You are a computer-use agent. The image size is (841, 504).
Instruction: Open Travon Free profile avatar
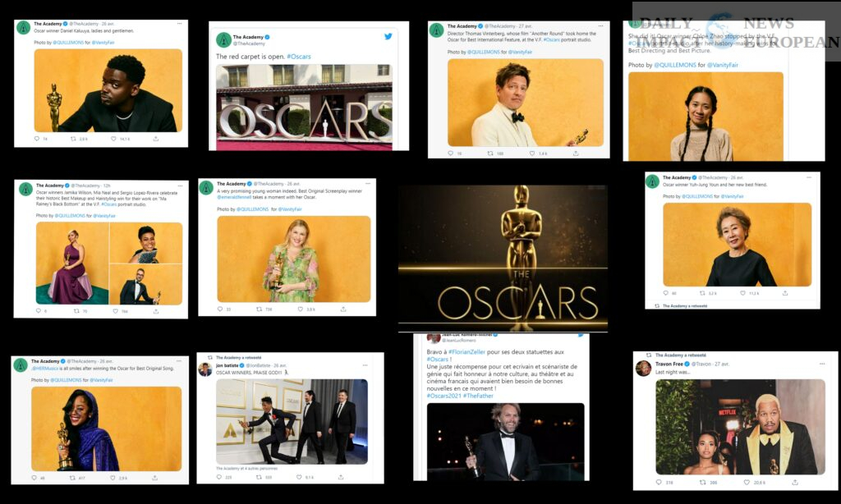pyautogui.click(x=643, y=369)
